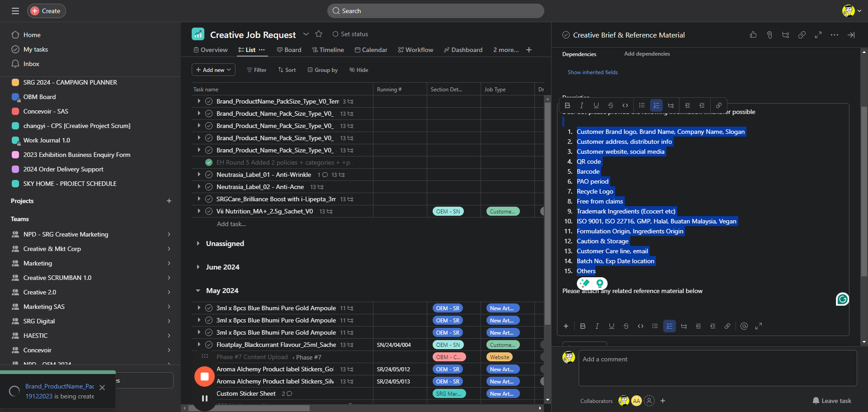Viewport: 868px width, 412px height.
Task: Copy task link from task header
Action: pos(802,35)
